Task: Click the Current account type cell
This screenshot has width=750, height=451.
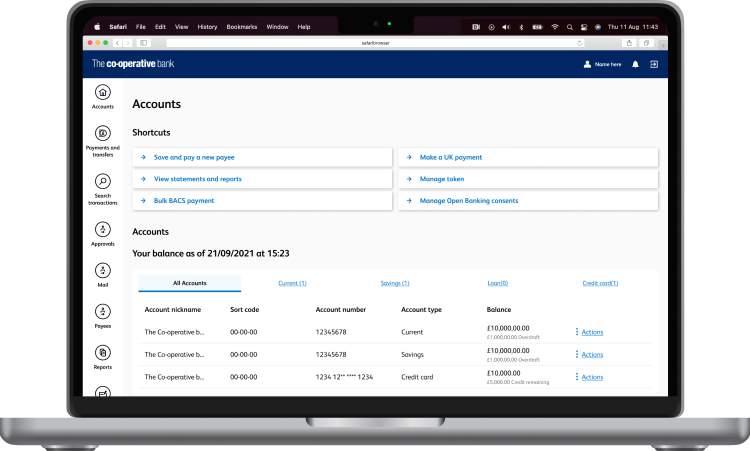Action: click(412, 332)
